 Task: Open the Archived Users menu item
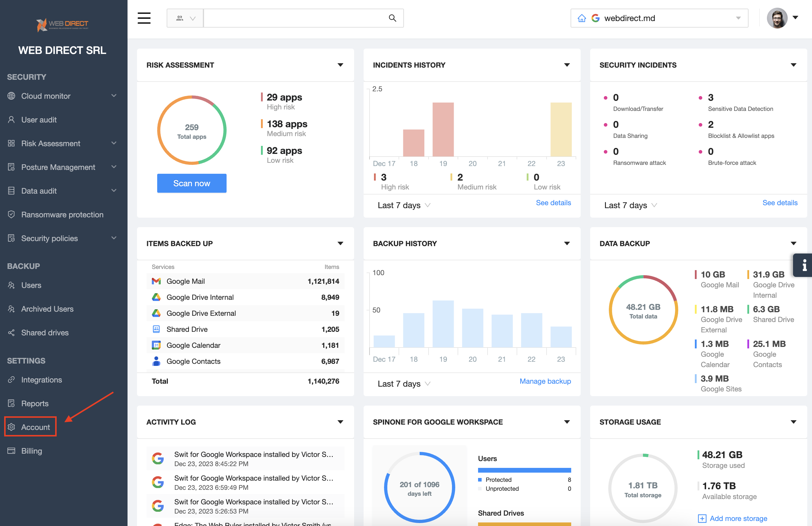(47, 309)
